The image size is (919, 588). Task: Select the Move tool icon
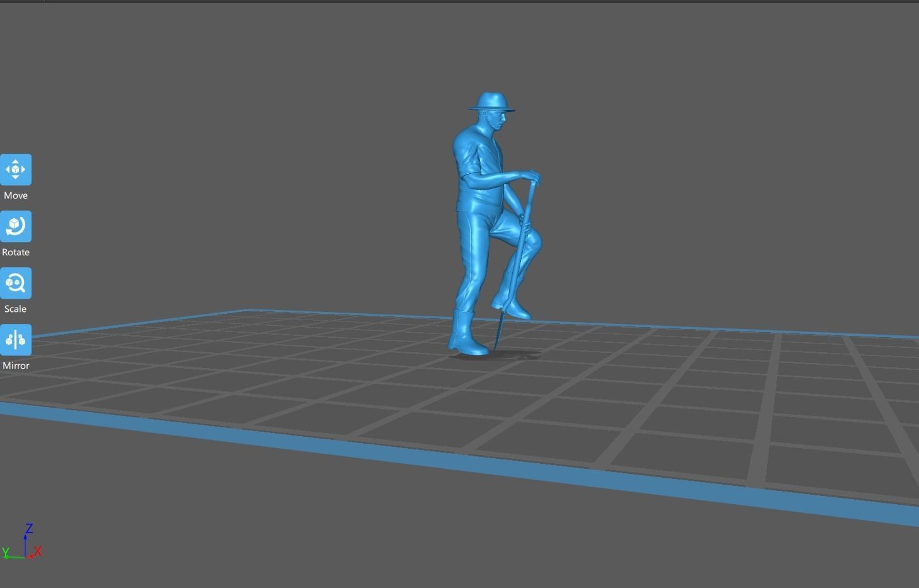click(16, 170)
